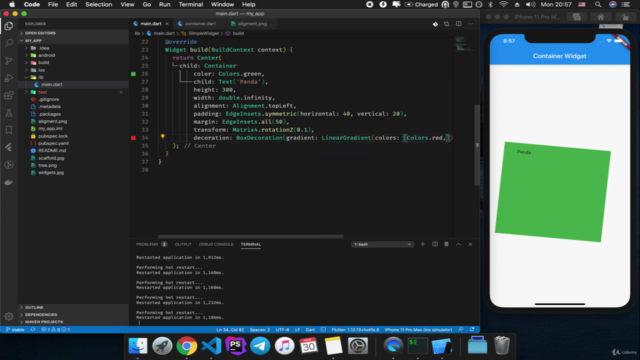The width and height of the screenshot is (640, 360).
Task: Open the Explorer view in activity bar
Action: (x=9, y=26)
